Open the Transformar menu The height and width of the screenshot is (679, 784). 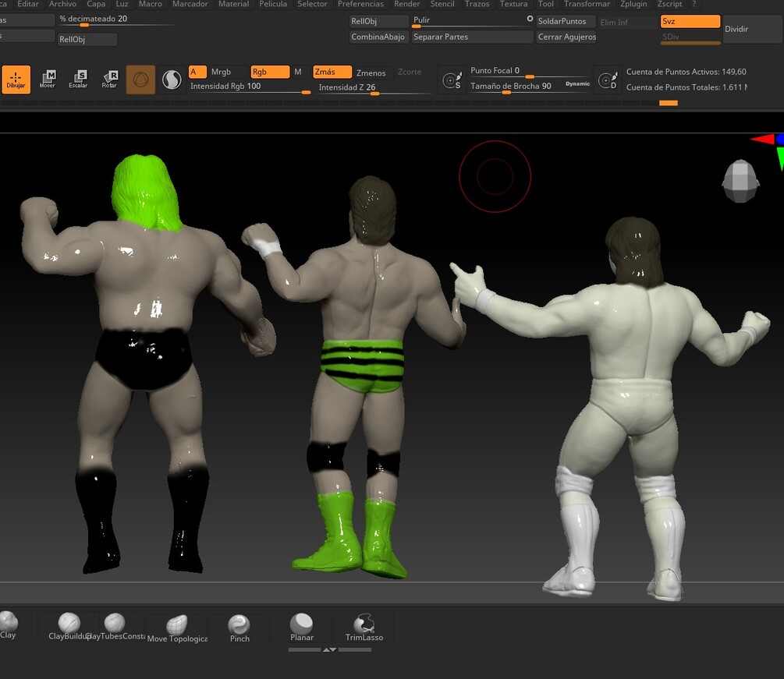point(587,4)
